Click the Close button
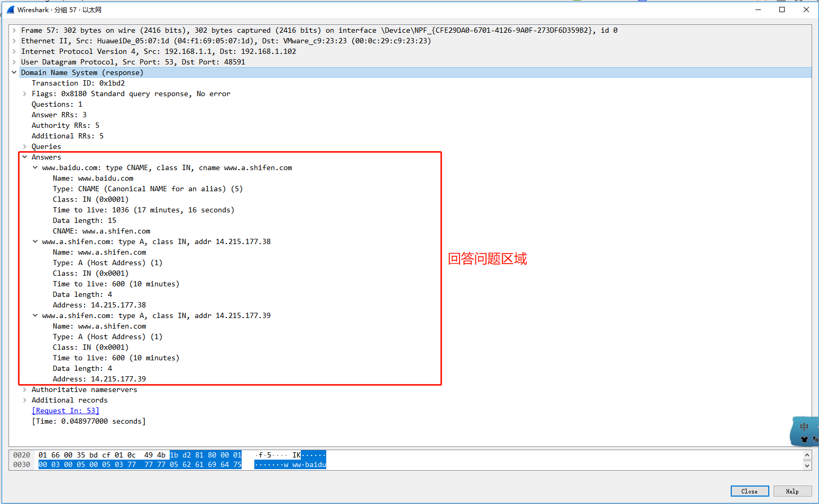This screenshot has width=819, height=504. click(750, 491)
